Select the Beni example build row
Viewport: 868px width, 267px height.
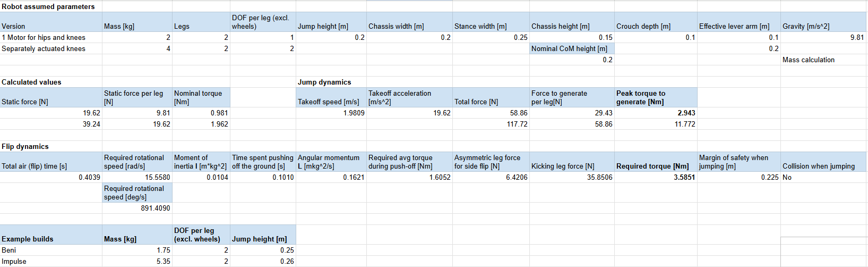coord(148,250)
